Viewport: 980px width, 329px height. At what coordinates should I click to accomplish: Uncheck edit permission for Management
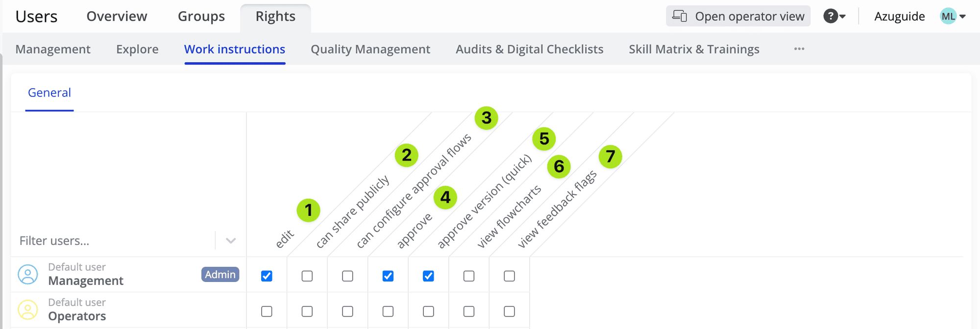pos(267,276)
